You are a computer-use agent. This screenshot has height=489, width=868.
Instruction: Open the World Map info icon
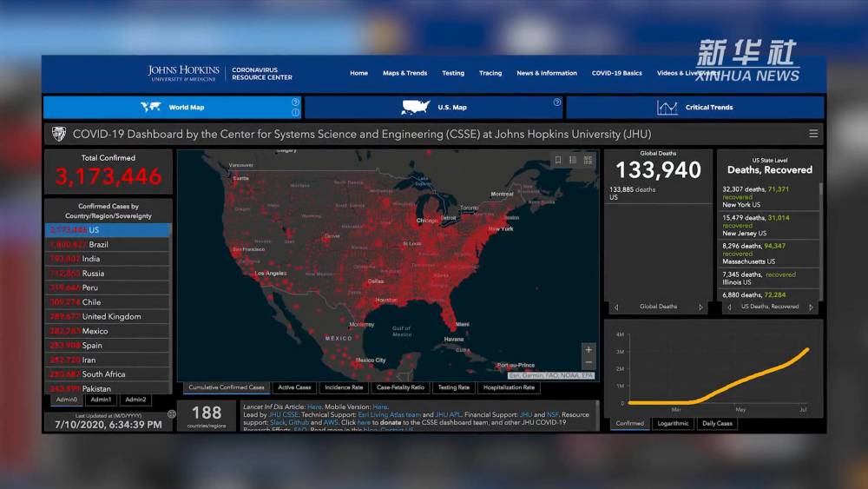[295, 112]
